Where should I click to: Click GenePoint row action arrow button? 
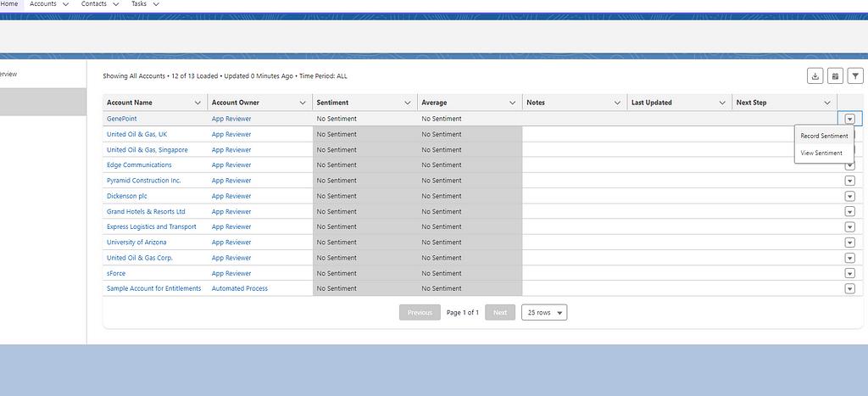pos(849,119)
